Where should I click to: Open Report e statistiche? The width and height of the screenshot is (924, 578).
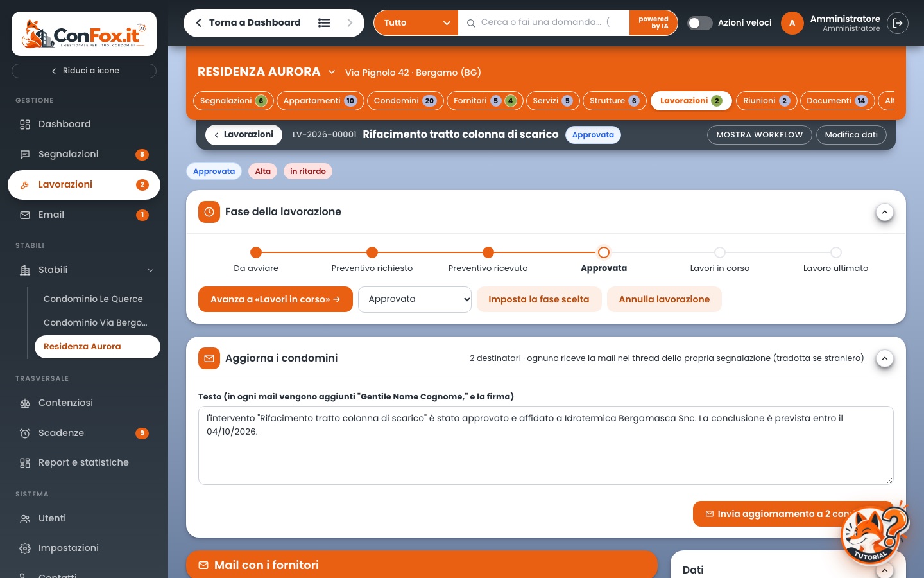[x=84, y=463]
